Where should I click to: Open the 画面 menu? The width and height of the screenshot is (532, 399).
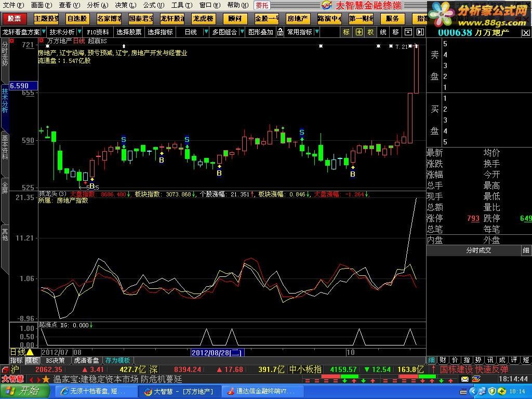click(x=42, y=5)
